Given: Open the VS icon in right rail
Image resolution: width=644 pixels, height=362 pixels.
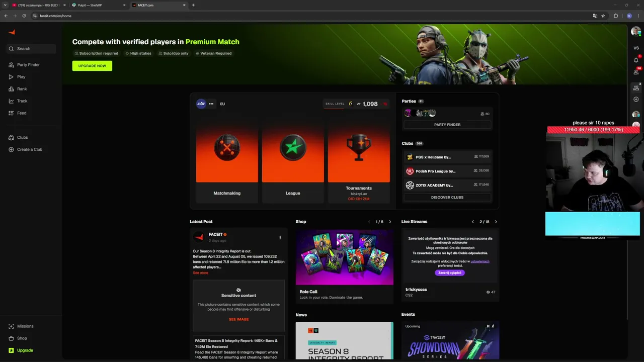Looking at the screenshot, I should pos(636,48).
